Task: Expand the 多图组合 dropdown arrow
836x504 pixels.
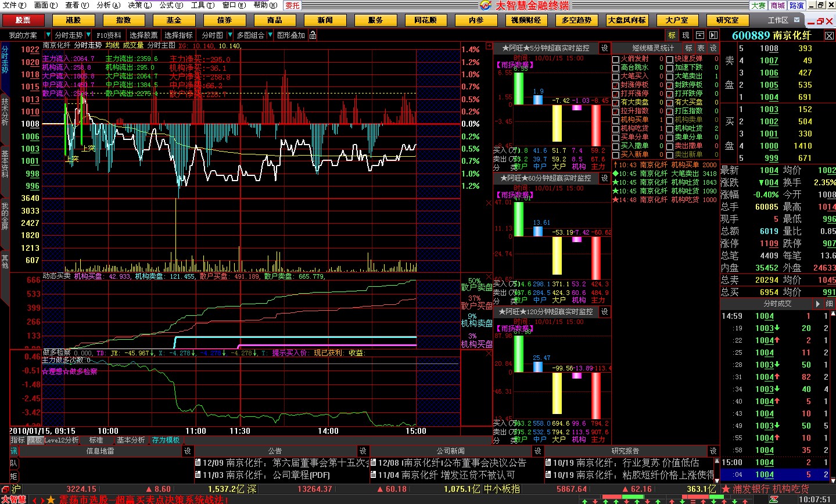Action: 270,35
